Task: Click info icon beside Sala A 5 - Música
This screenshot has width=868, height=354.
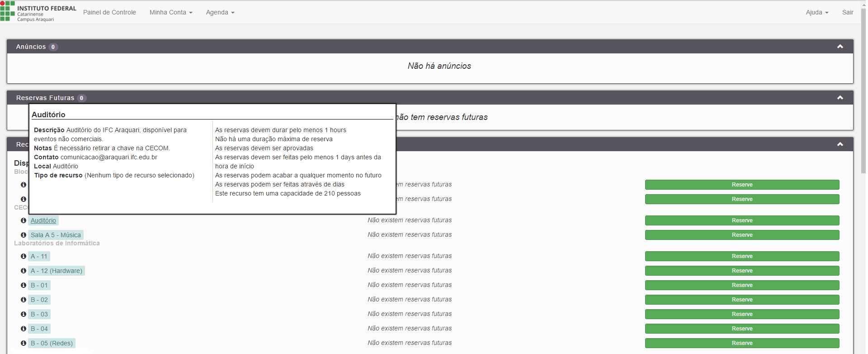Action: pyautogui.click(x=24, y=235)
